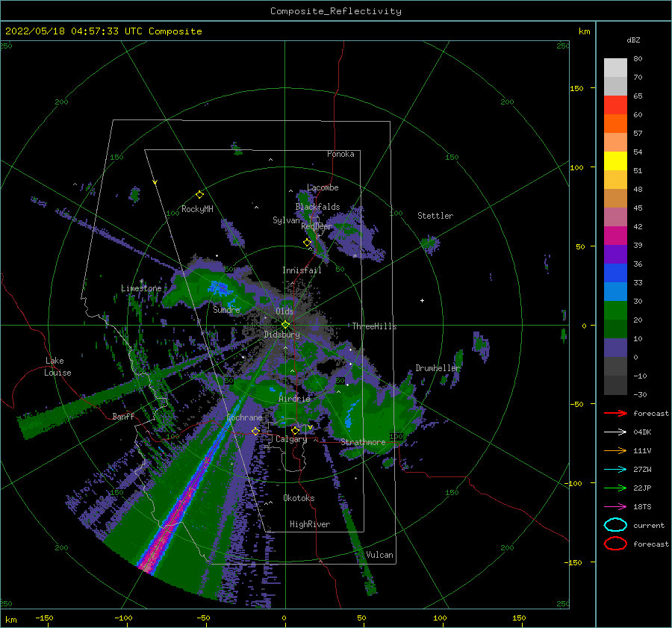Image resolution: width=672 pixels, height=628 pixels.
Task: Select the magenta 42-39 dBZ color swatch
Action: [x=615, y=236]
